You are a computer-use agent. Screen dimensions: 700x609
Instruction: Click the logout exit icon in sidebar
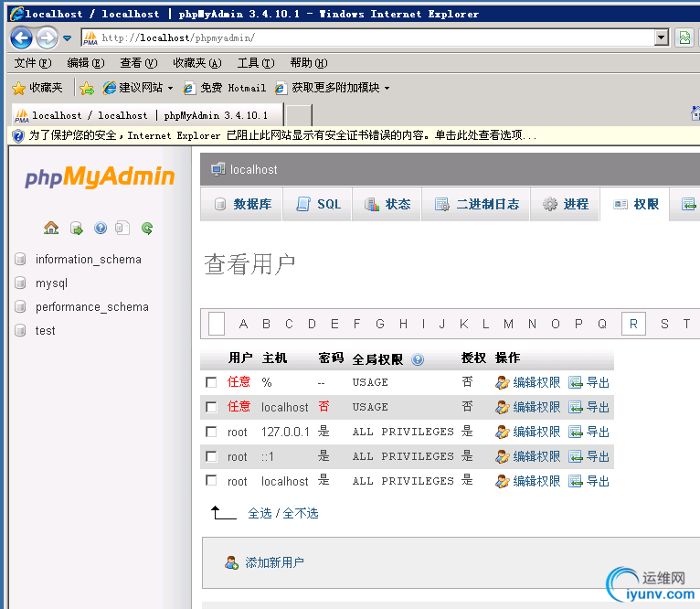(77, 229)
